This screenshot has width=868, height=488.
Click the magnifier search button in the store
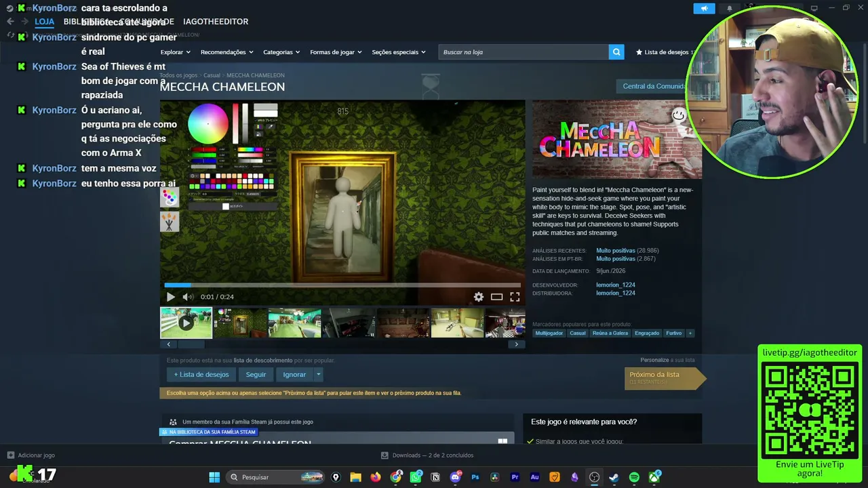pyautogui.click(x=616, y=52)
